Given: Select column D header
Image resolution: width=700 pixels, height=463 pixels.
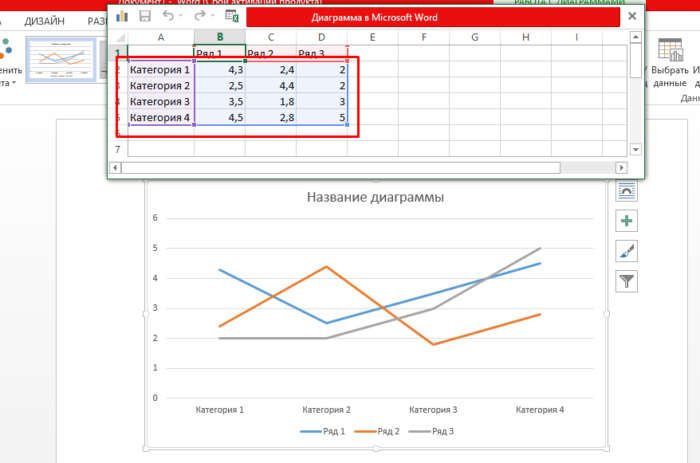Looking at the screenshot, I should [321, 37].
